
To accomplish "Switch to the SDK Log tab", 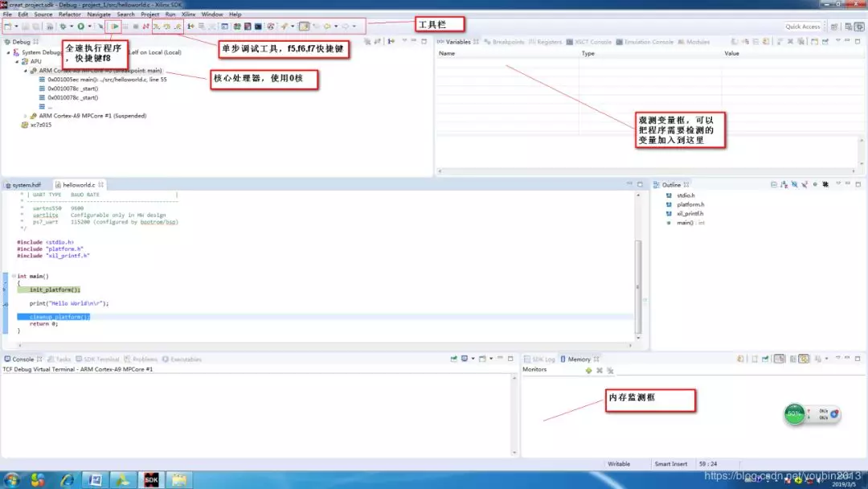I will click(540, 359).
